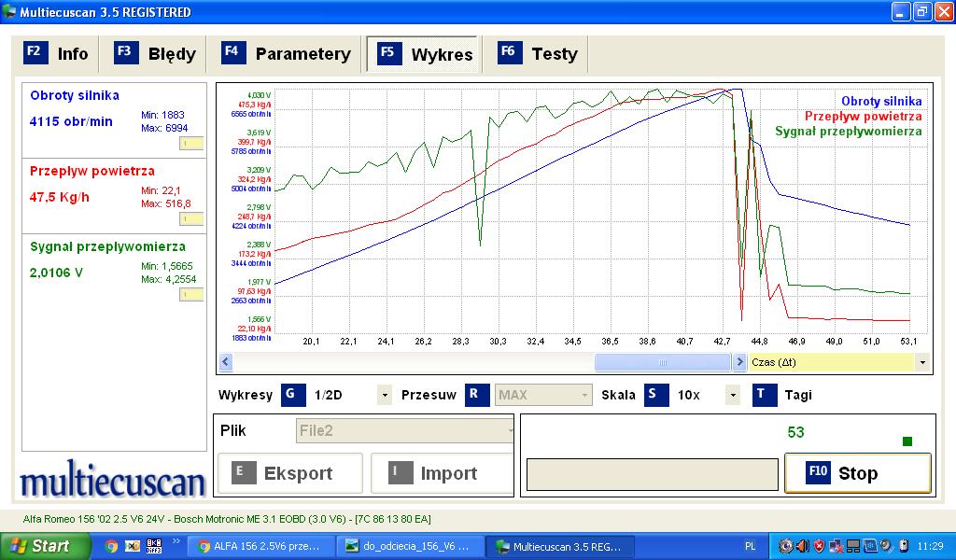Click the R Przesuw icon
Viewport: 956px width, 560px height.
click(x=477, y=395)
